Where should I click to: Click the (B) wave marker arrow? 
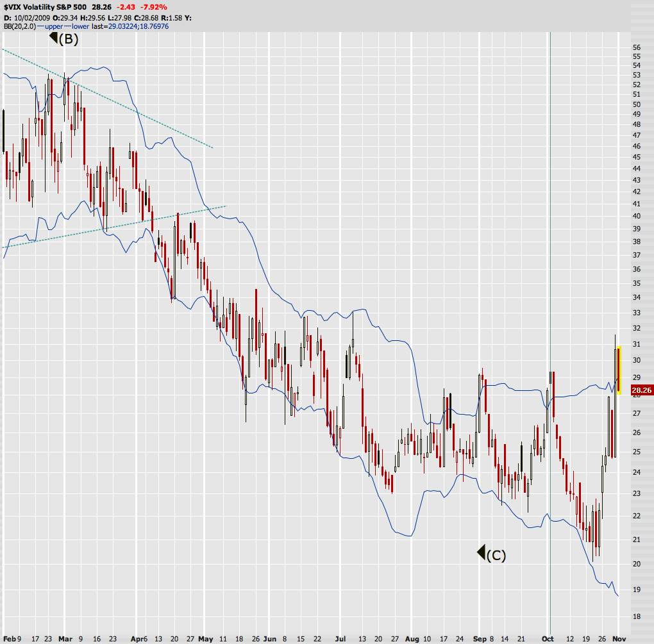pyautogui.click(x=53, y=38)
